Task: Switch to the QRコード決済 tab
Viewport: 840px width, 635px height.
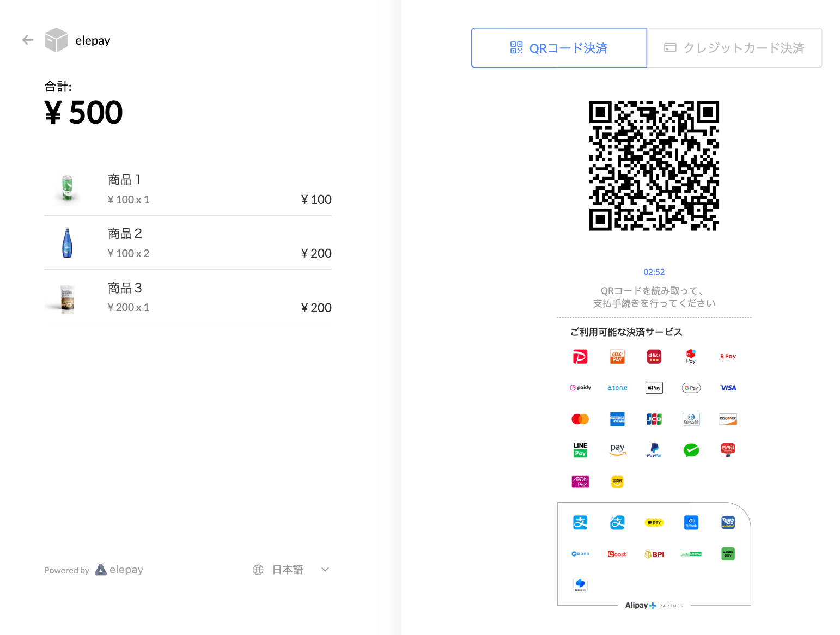Action: [x=559, y=48]
